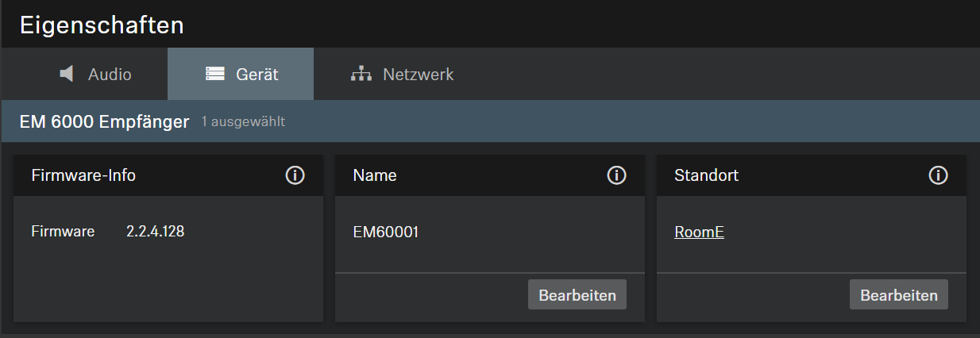
Task: Click the device rack icon for Gerät
Action: 214,75
